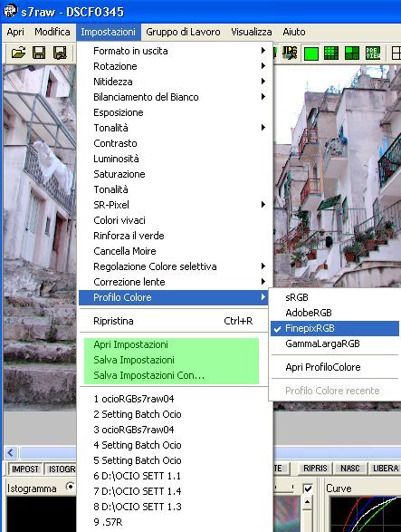401x532 pixels.
Task: Open the Gruppo di Lavoro menu
Action: (183, 32)
